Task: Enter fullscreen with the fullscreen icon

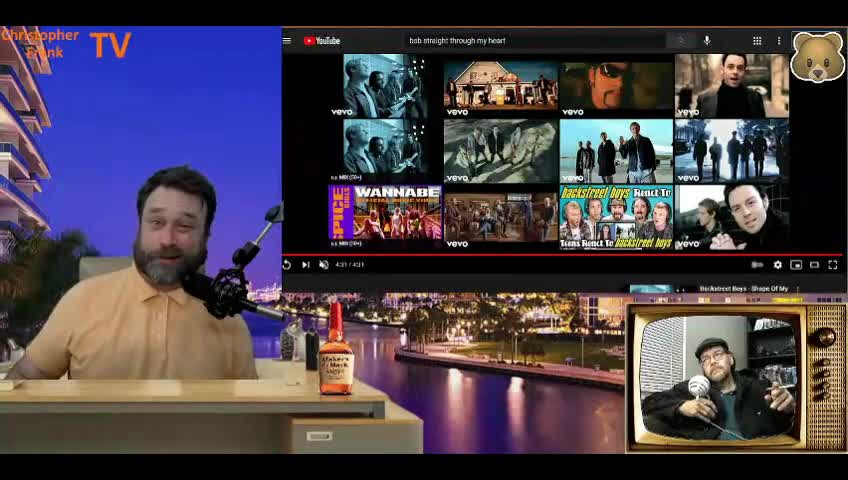Action: click(x=833, y=265)
